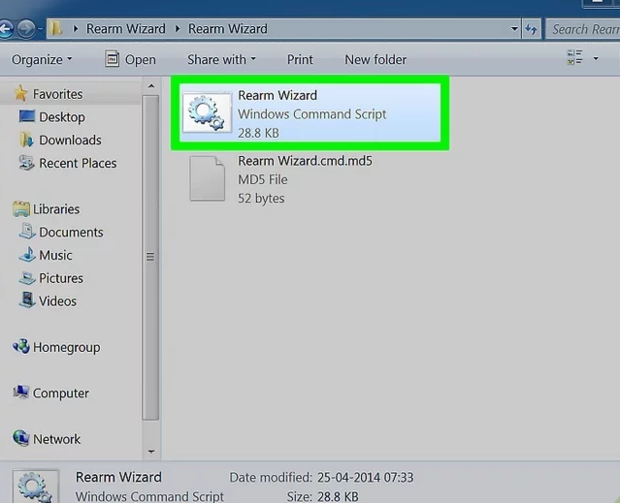Screen dimensions: 620x503
Task: Click the Desktop icon in sidebar
Action: tap(27, 116)
